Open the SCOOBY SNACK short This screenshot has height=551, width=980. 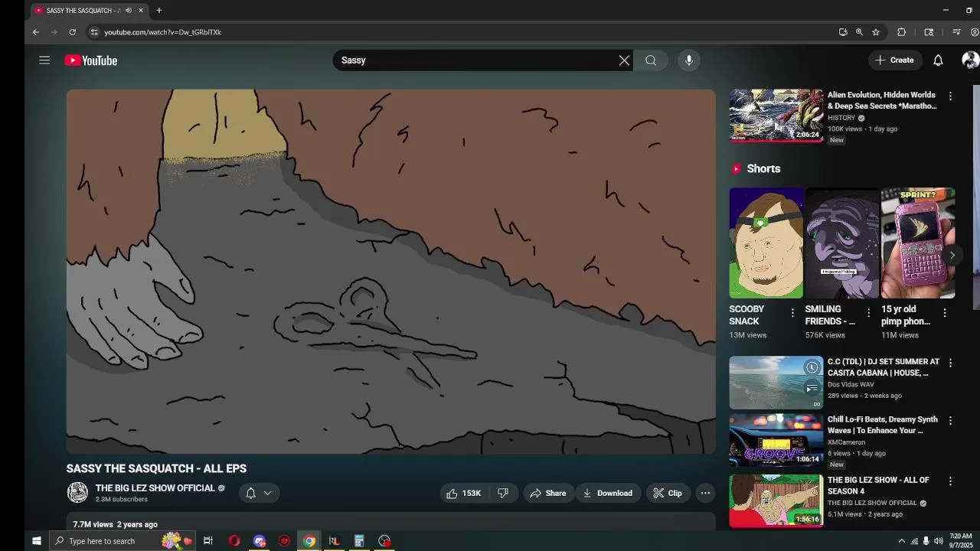(766, 243)
